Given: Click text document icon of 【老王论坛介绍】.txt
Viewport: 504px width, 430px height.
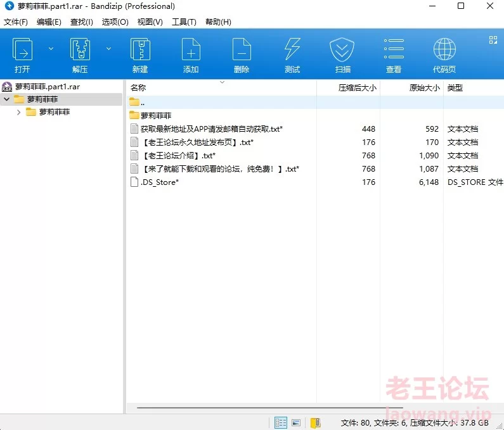Looking at the screenshot, I should [x=134, y=155].
